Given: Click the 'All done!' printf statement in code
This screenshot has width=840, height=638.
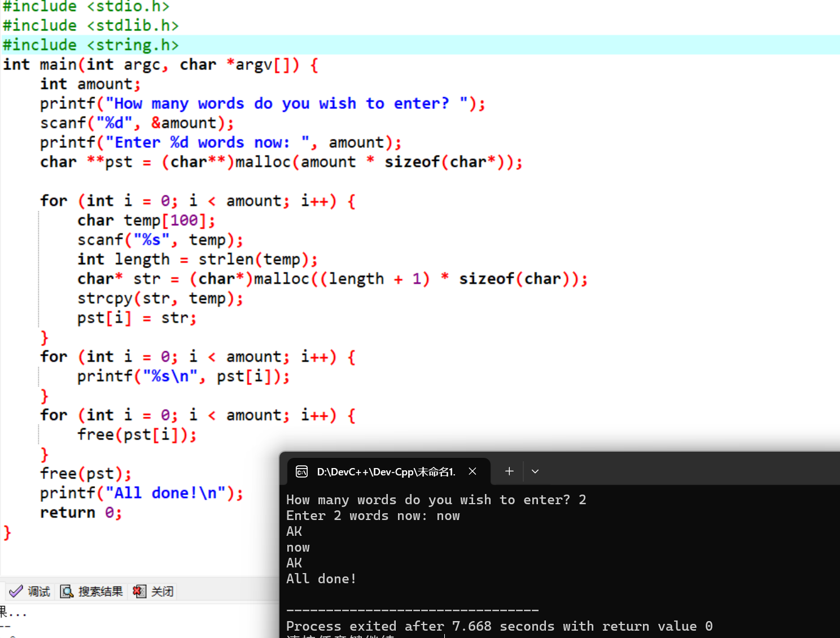Looking at the screenshot, I should [x=142, y=493].
